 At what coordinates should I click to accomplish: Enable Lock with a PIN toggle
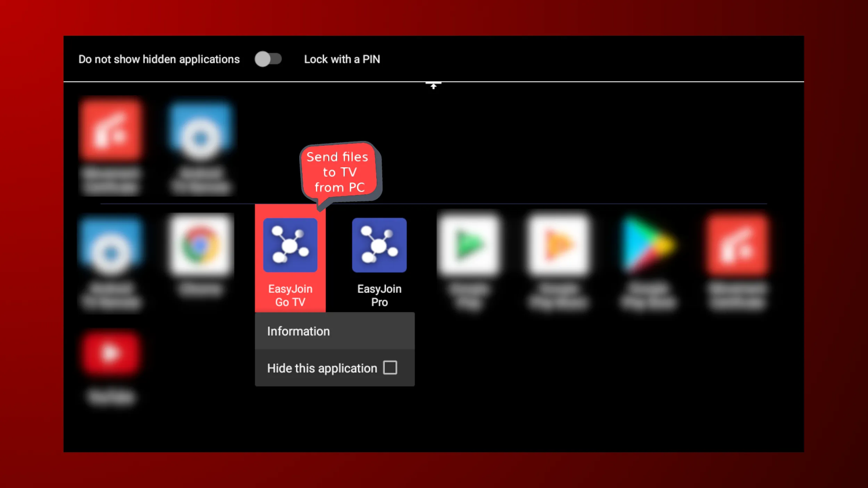coord(342,59)
